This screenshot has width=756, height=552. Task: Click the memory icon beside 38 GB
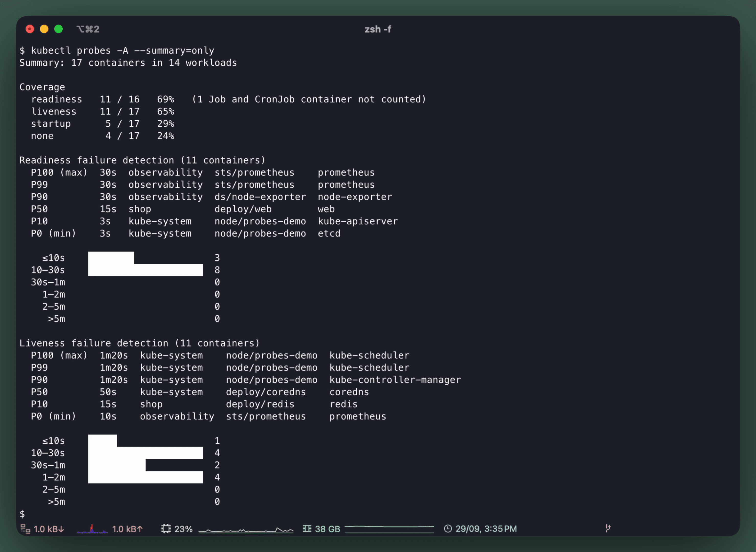tap(307, 528)
